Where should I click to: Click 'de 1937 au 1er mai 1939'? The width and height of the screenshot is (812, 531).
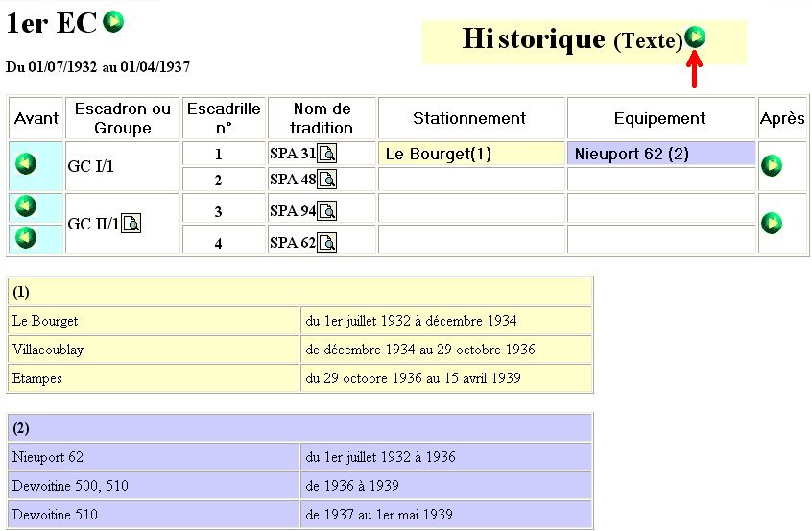click(379, 515)
